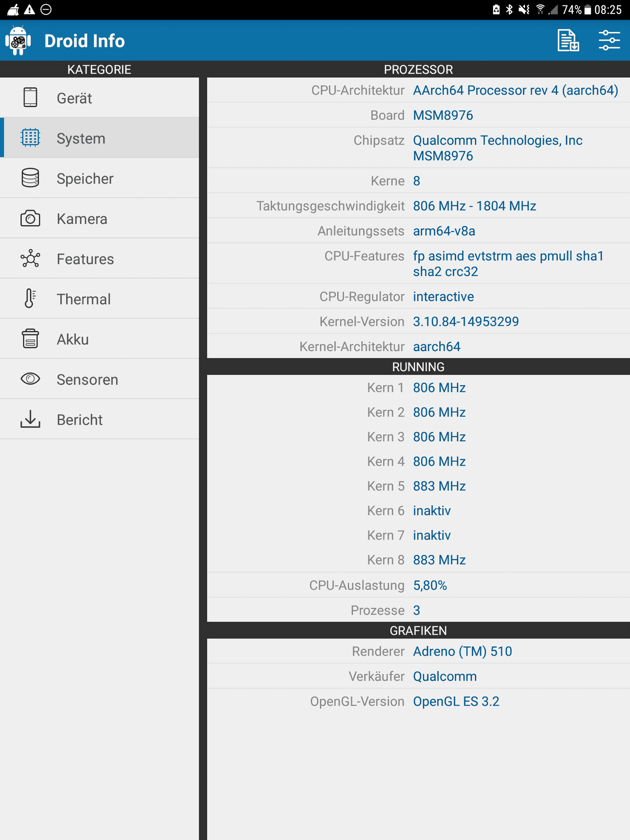Screen dimensions: 630x840
Task: Open the Features category
Action: (x=100, y=259)
